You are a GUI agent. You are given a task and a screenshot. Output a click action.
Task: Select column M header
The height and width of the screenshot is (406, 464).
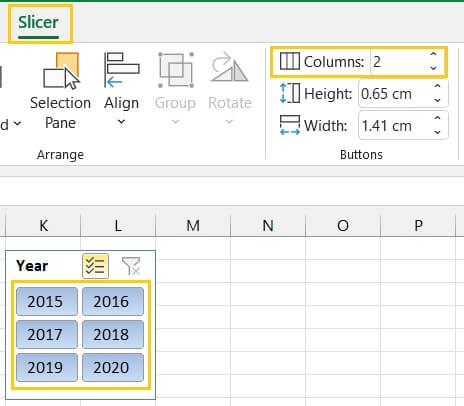193,226
